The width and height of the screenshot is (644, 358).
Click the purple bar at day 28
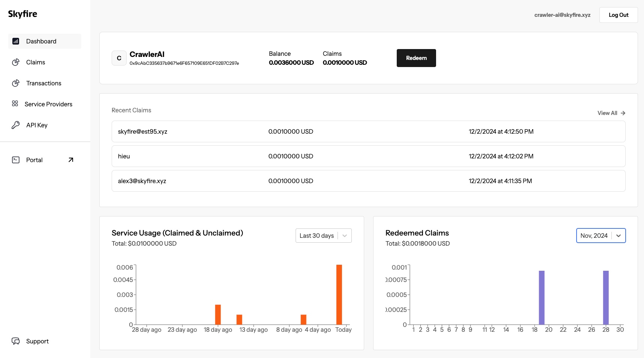606,298
